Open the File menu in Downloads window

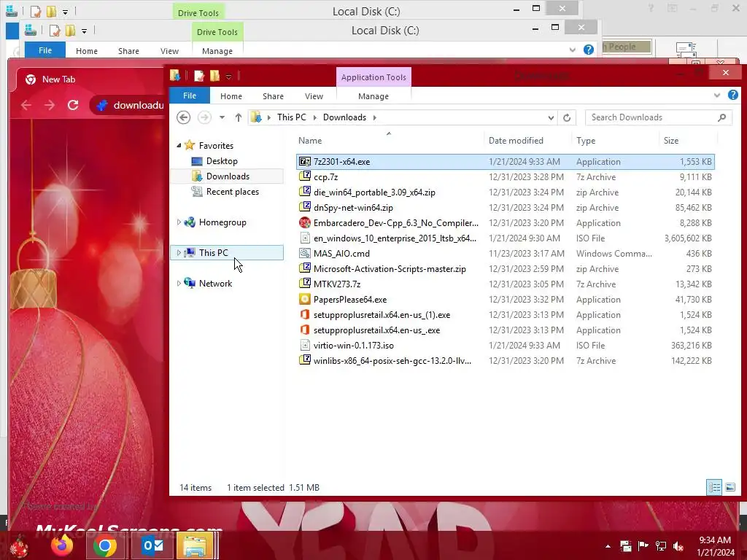coord(190,96)
